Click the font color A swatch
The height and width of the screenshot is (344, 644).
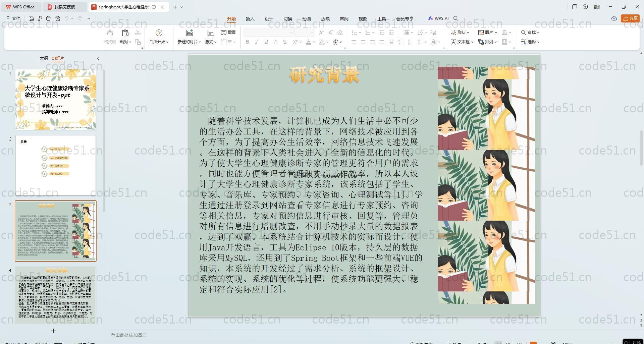click(308, 42)
